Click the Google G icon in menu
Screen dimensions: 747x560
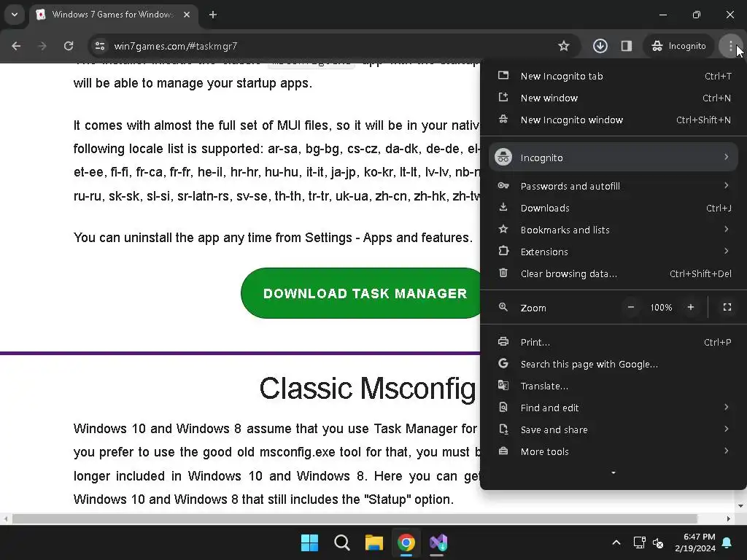(x=503, y=363)
